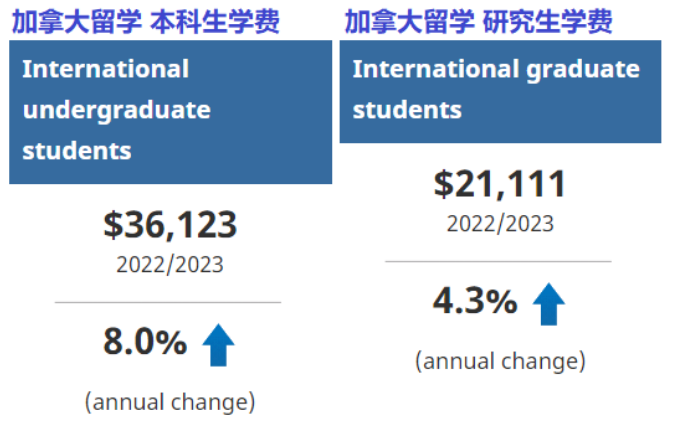Click the 8.0% annual change value
The image size is (673, 443).
point(145,342)
